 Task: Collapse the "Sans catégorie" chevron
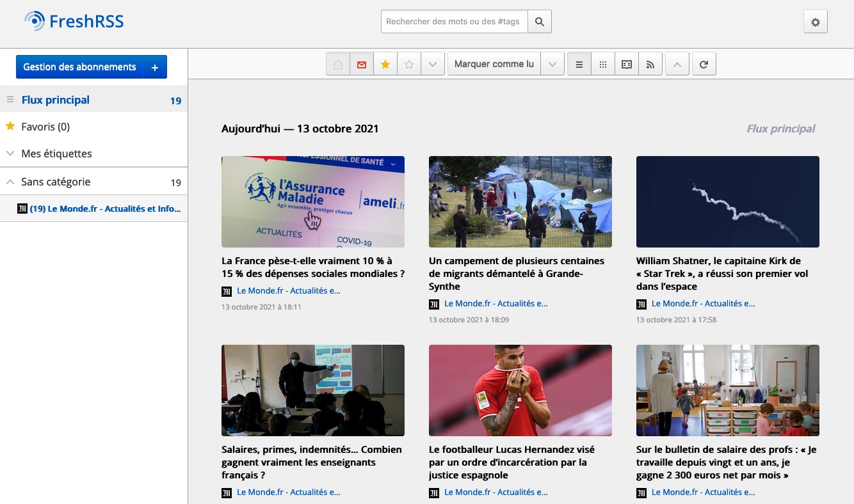[10, 182]
